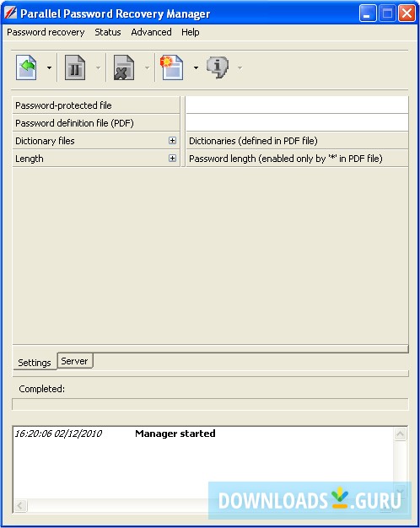This screenshot has width=420, height=528.
Task: Click the Dictionaries (defined in PDF file) value
Action: [253, 141]
